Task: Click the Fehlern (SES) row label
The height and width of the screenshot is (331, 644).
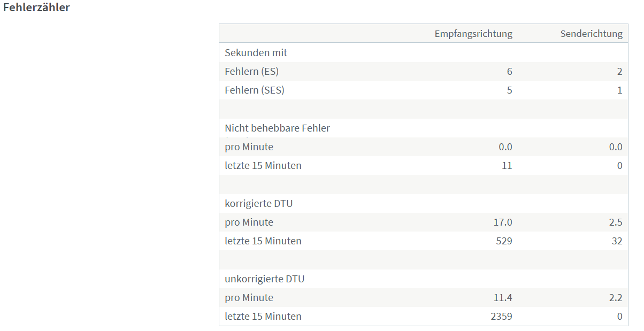Action: (255, 90)
